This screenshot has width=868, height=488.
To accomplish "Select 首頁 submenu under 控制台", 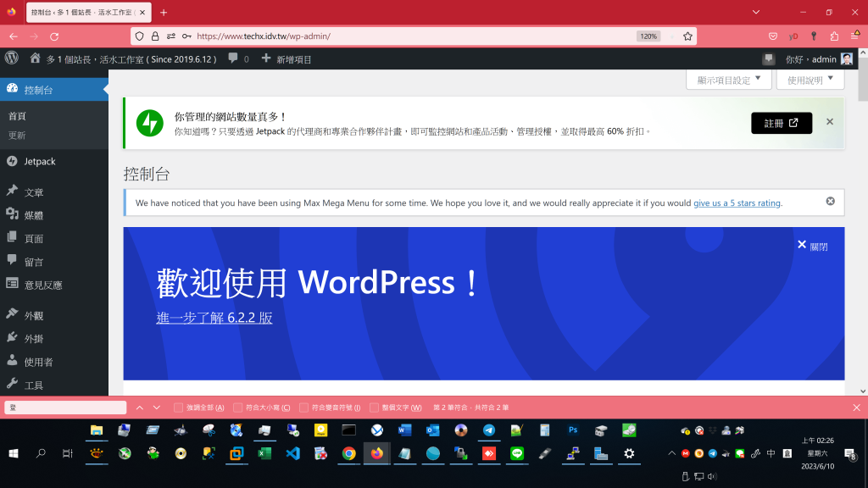I will click(x=17, y=116).
